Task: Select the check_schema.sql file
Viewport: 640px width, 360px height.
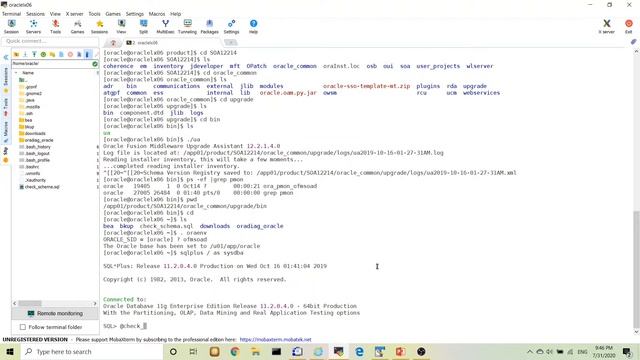Action: point(40,187)
